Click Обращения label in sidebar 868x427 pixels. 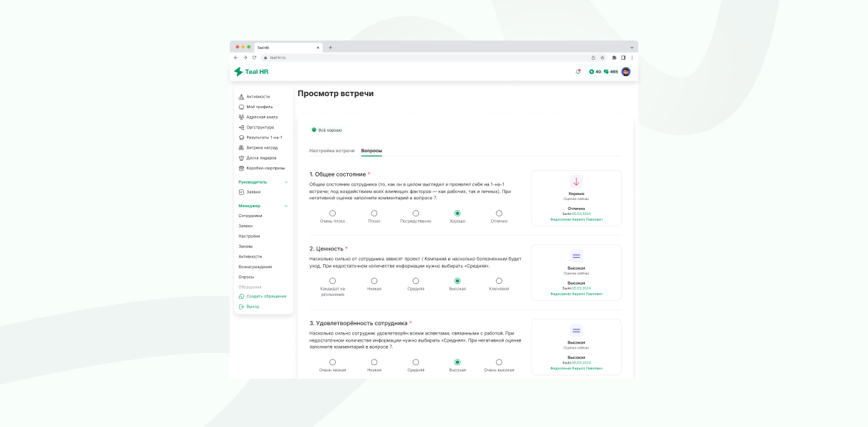coord(250,288)
